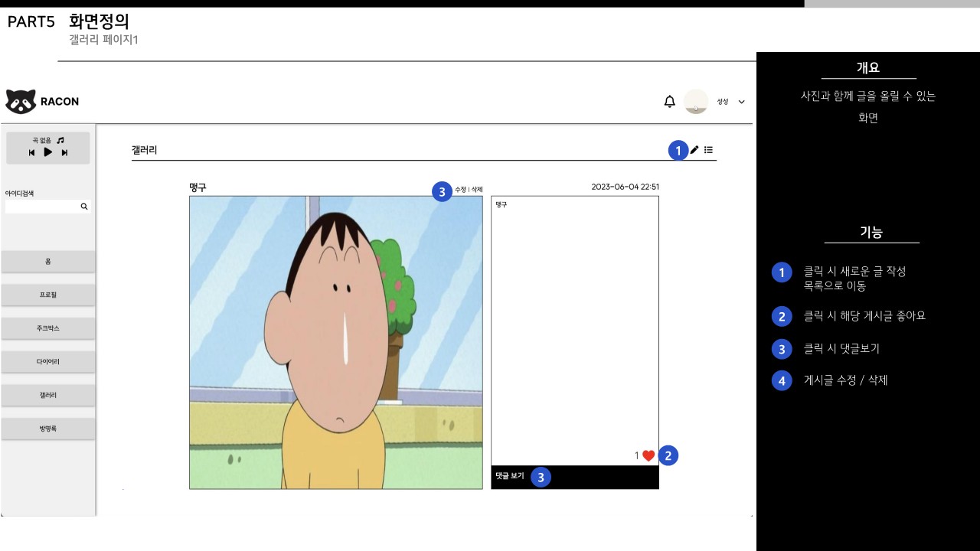Click the RACON brand text
This screenshot has width=980, height=551.
pos(60,102)
